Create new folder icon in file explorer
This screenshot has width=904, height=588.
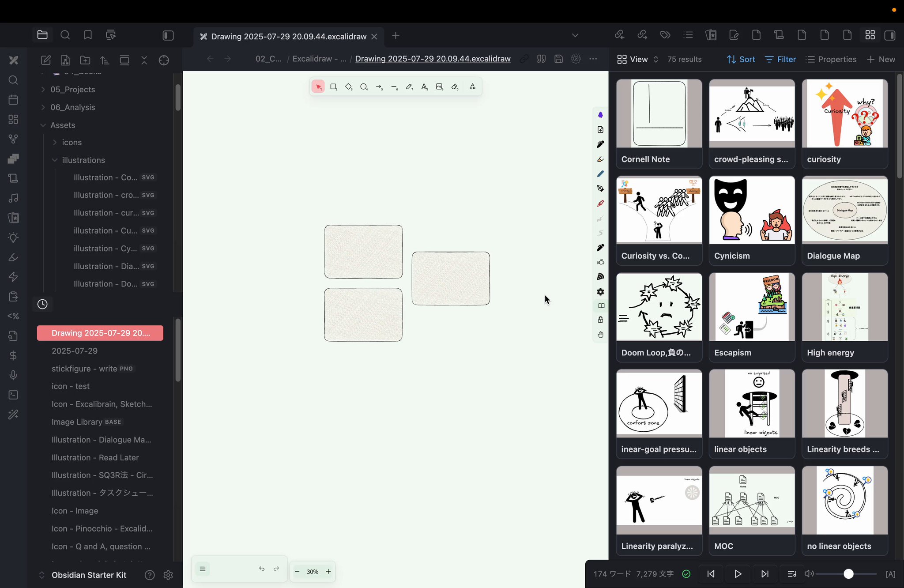tap(85, 60)
